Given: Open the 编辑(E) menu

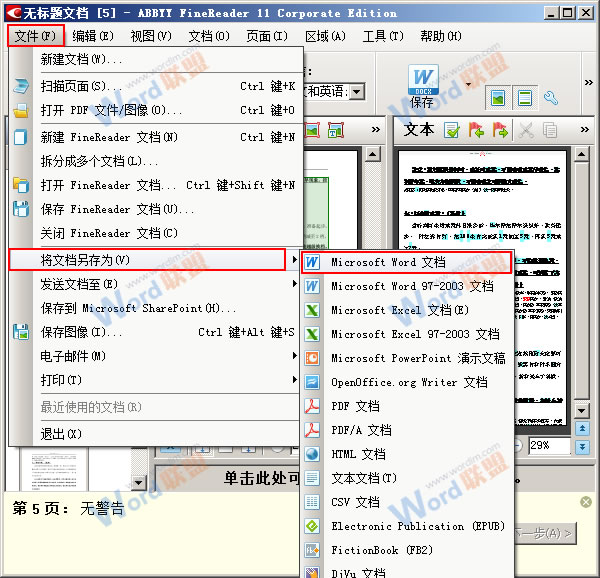Looking at the screenshot, I should coord(93,36).
